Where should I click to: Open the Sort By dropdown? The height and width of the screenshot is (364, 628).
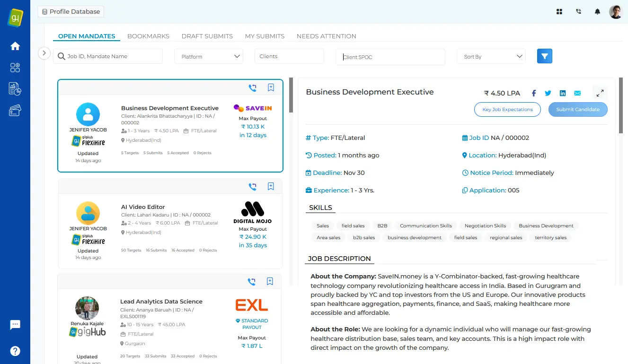pos(491,56)
